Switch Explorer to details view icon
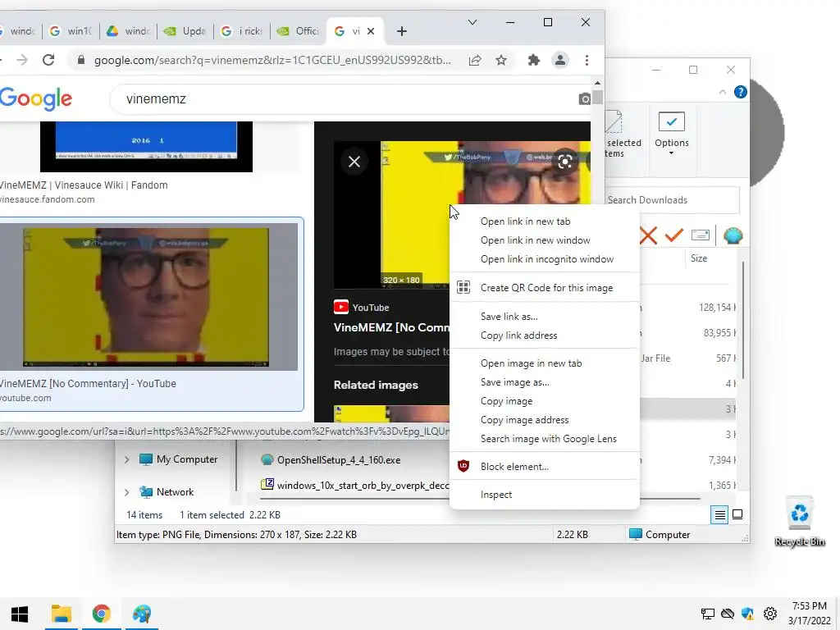This screenshot has height=630, width=840. tap(720, 515)
